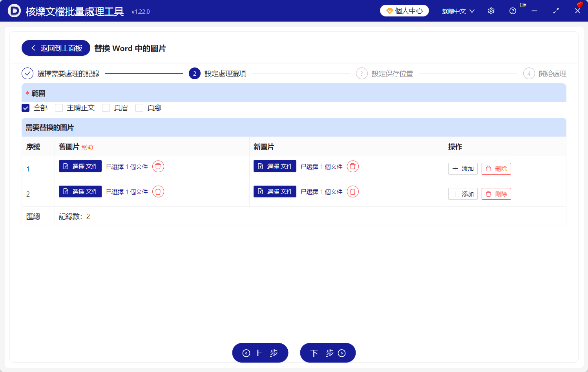Viewport: 588px width, 372px height.
Task: Click the help question-mark icon in title bar
Action: coord(513,11)
